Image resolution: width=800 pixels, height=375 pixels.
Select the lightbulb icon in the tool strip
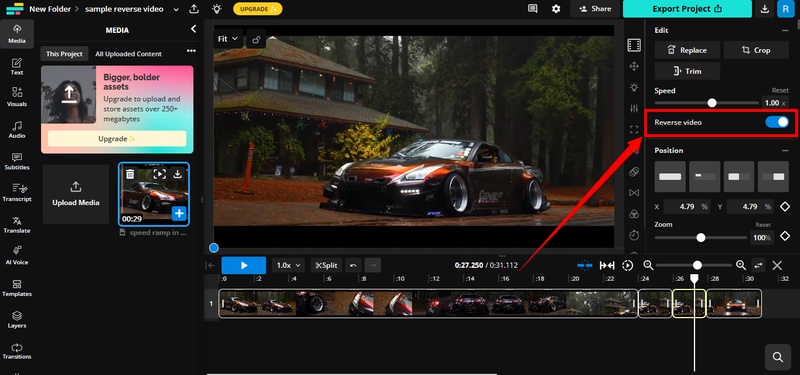pos(634,87)
